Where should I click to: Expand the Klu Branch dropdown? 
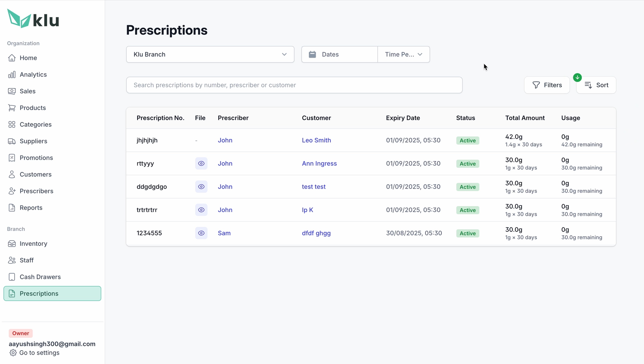[210, 54]
